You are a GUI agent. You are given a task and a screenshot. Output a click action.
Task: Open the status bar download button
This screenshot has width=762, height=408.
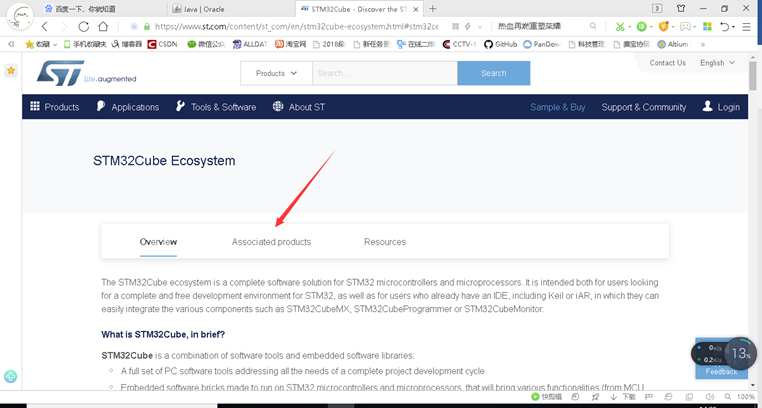[623, 397]
